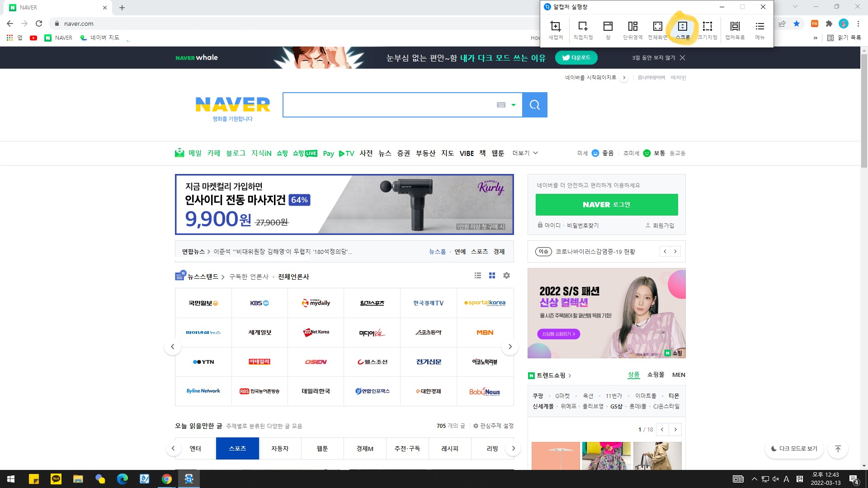Open the 회원가입 sign-up link

click(663, 225)
